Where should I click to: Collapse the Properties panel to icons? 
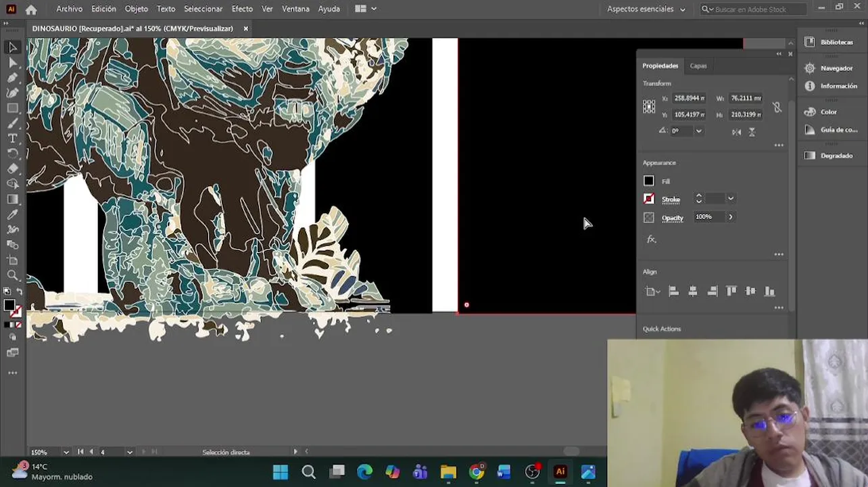point(779,54)
